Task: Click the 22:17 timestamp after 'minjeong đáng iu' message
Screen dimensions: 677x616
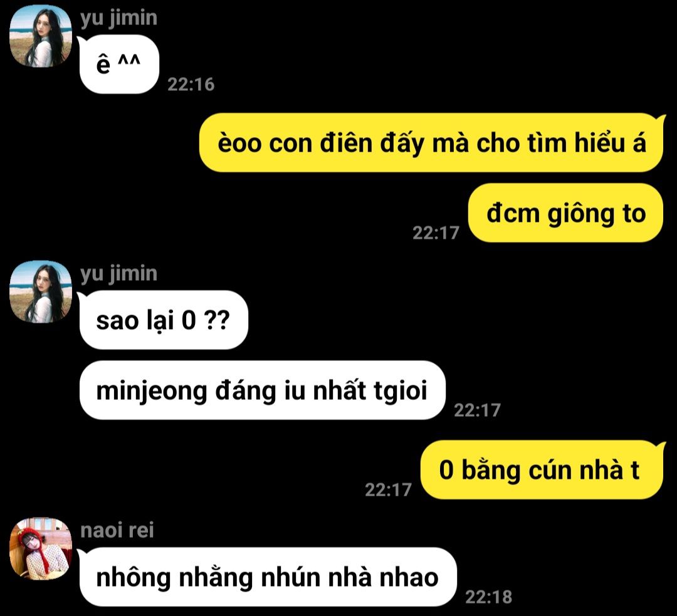Action: click(x=477, y=410)
